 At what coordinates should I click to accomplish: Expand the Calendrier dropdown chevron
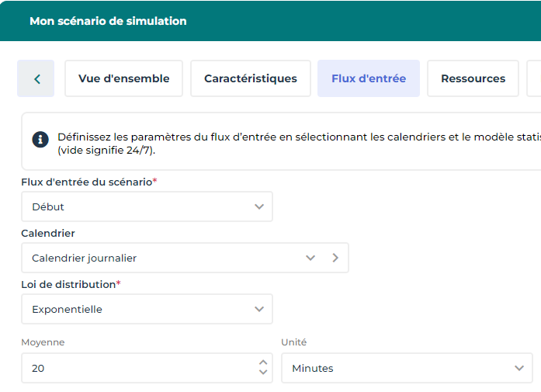pos(310,258)
